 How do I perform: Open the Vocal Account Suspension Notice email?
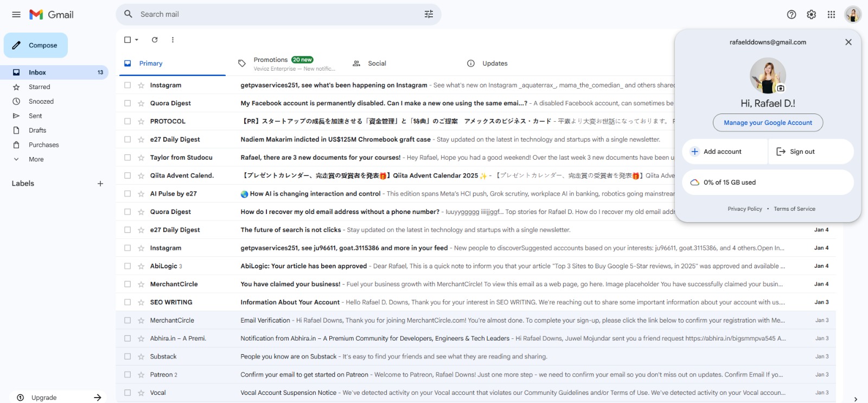pos(476,393)
